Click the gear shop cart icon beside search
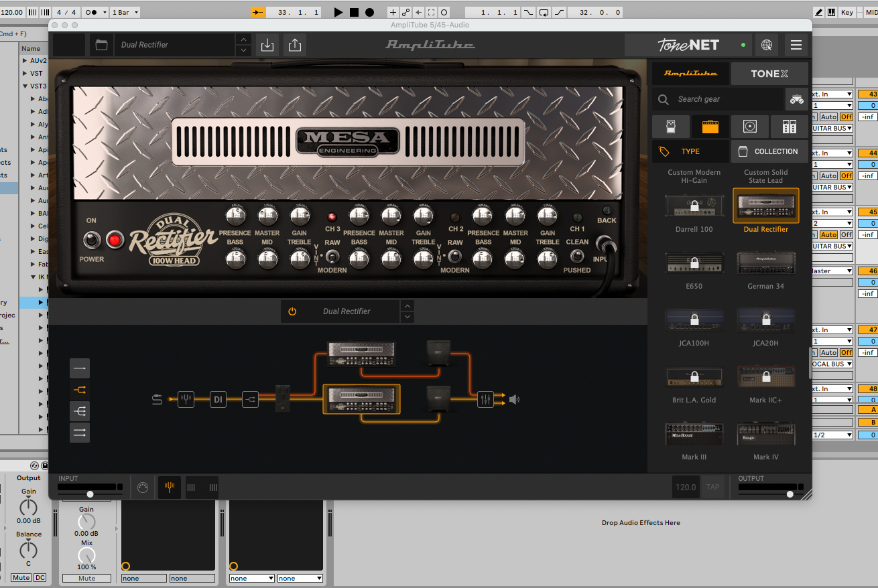The height and width of the screenshot is (588, 878). (796, 99)
